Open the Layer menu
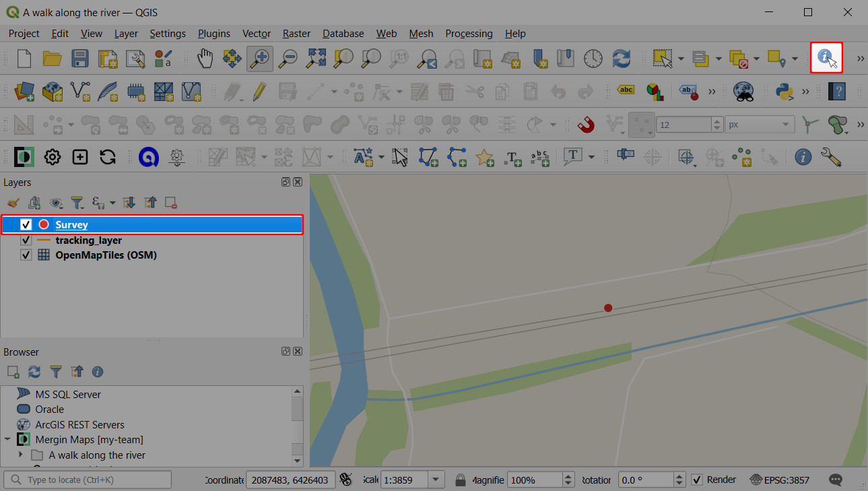 (126, 33)
